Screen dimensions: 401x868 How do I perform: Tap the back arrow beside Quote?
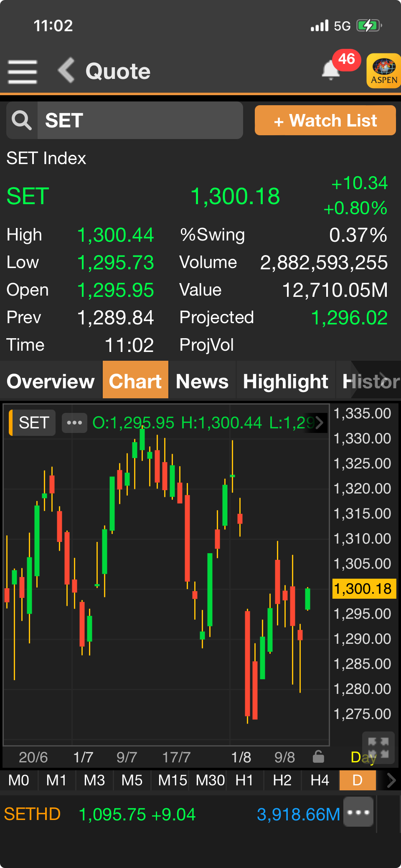(x=66, y=70)
